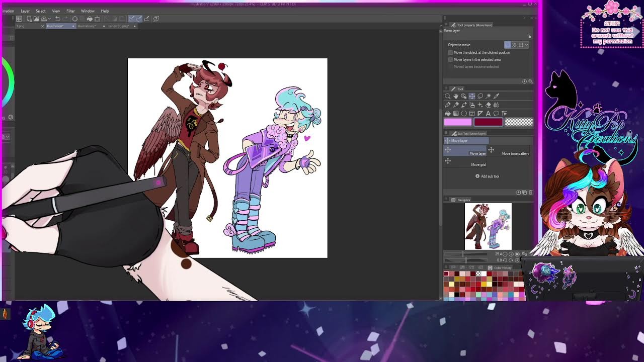Enable Move the object at clicked position

click(x=450, y=52)
